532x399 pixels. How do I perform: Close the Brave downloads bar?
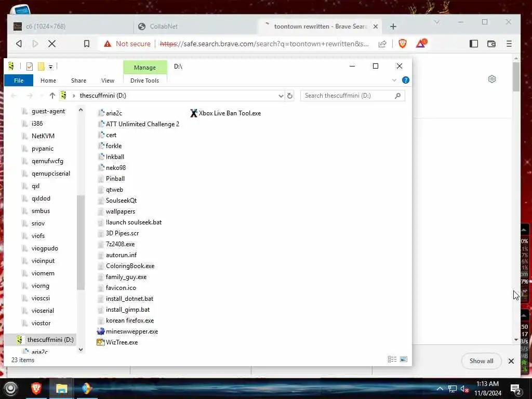(511, 361)
